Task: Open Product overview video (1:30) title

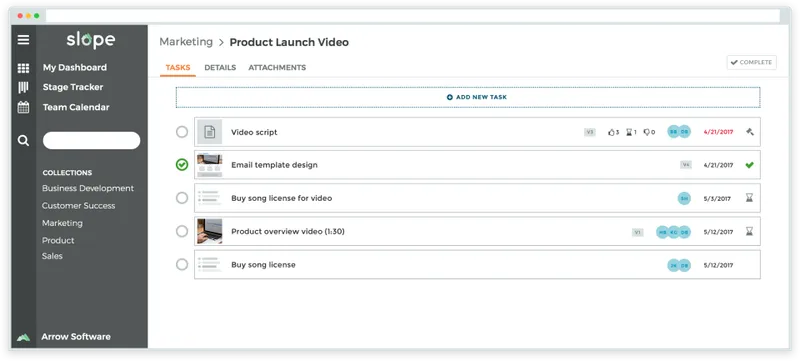Action: pyautogui.click(x=288, y=231)
